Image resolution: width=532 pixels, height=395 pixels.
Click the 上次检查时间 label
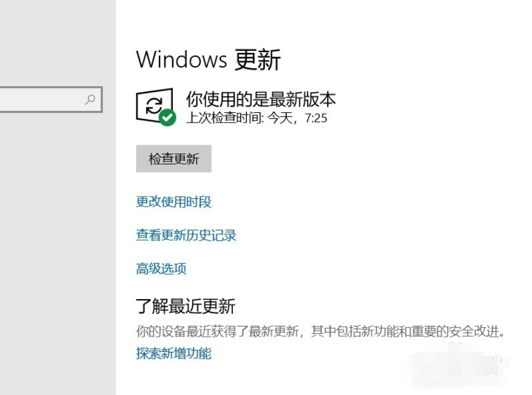point(225,118)
